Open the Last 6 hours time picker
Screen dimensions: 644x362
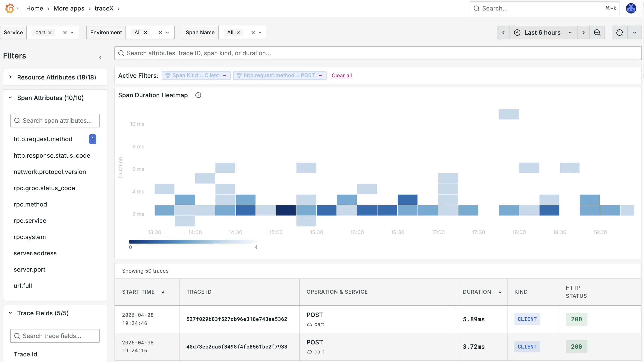click(x=543, y=33)
